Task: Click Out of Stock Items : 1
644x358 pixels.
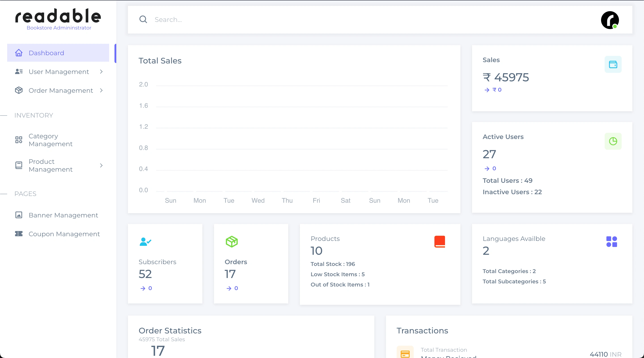Action: coord(340,284)
